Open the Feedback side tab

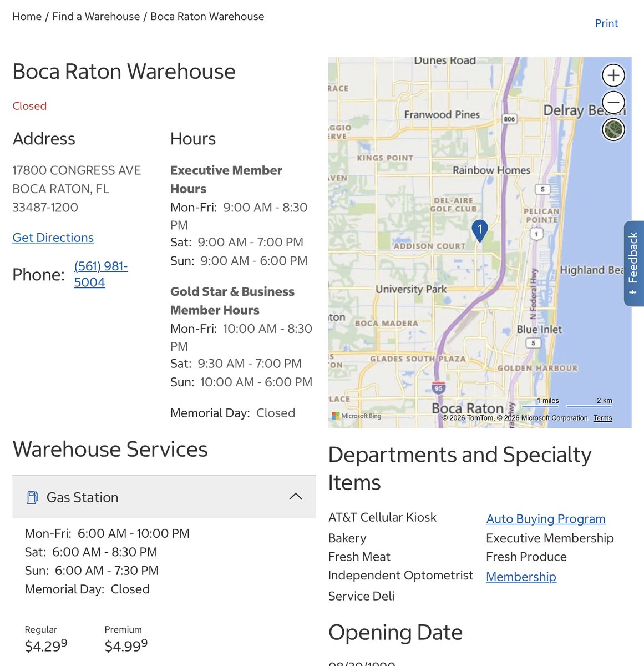633,264
